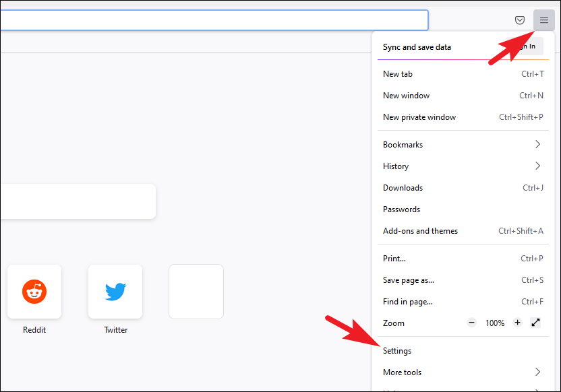
Task: Click the Zoom out minus icon
Action: coord(471,323)
